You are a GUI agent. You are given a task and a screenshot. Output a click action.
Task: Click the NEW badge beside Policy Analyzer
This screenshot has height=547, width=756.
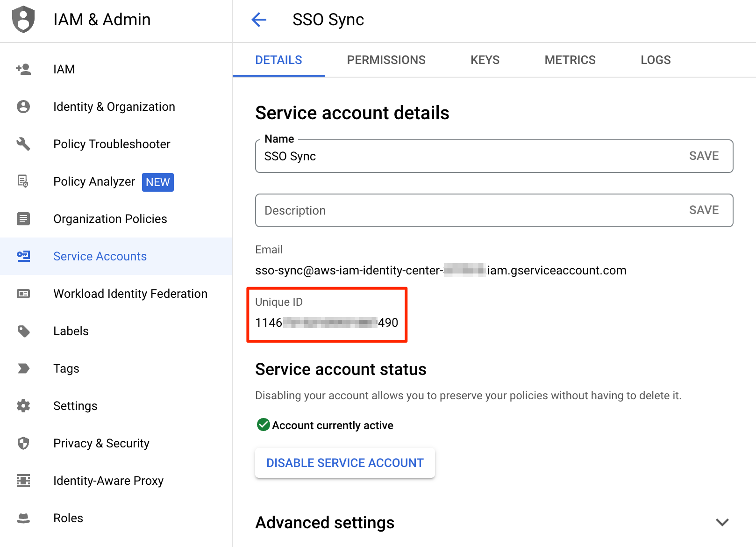pyautogui.click(x=158, y=182)
